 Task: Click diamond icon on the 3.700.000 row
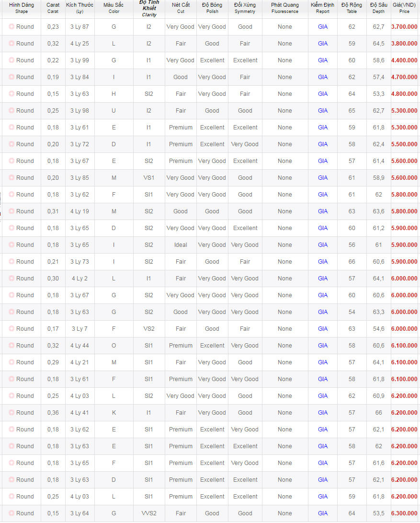[x=11, y=27]
